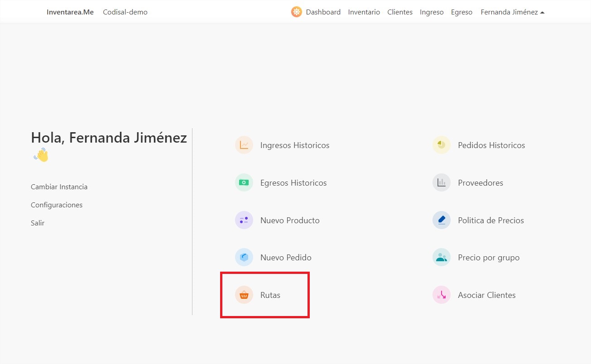591x364 pixels.
Task: Switch to the Clientes section
Action: click(399, 12)
